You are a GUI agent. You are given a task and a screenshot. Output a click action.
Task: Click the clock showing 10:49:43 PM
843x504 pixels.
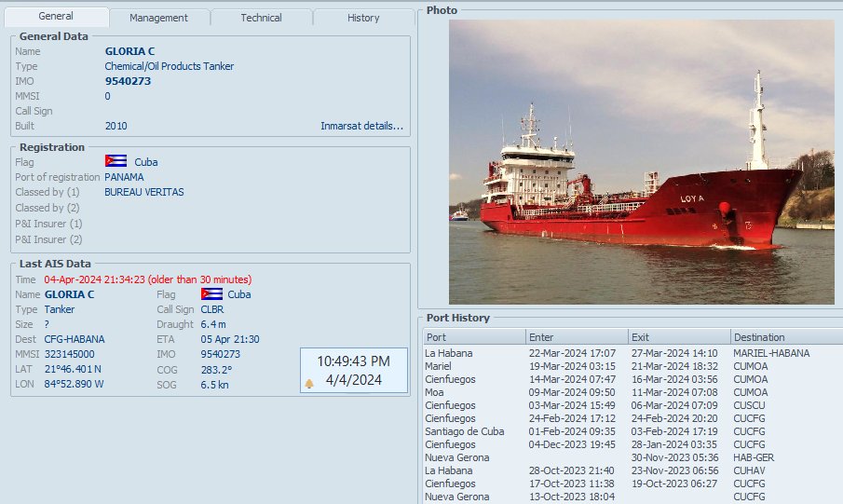point(354,361)
